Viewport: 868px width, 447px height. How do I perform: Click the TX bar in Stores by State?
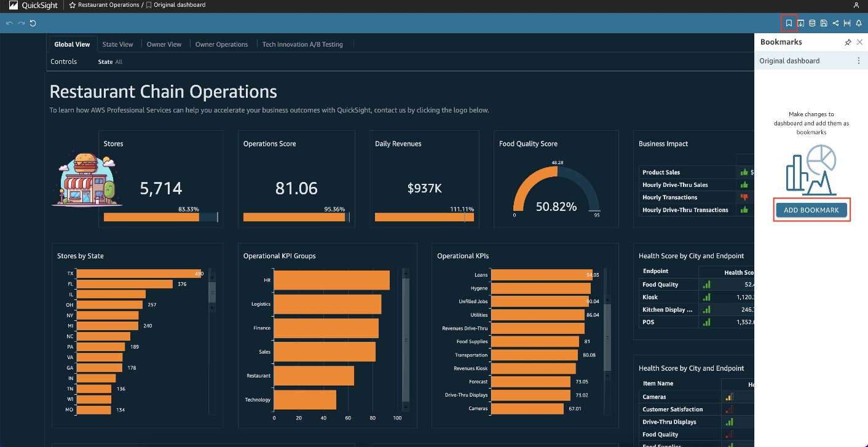(139, 274)
